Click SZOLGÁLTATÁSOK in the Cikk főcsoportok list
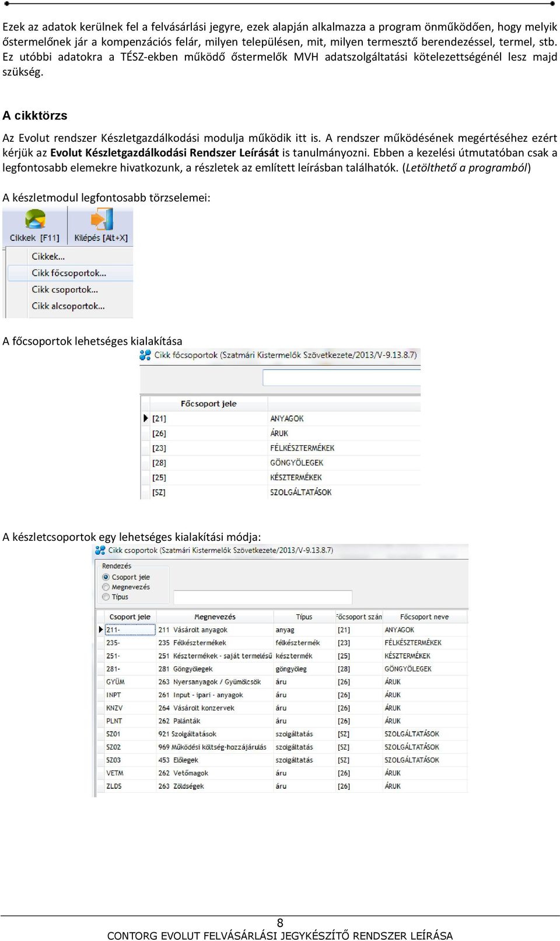 coord(300,492)
